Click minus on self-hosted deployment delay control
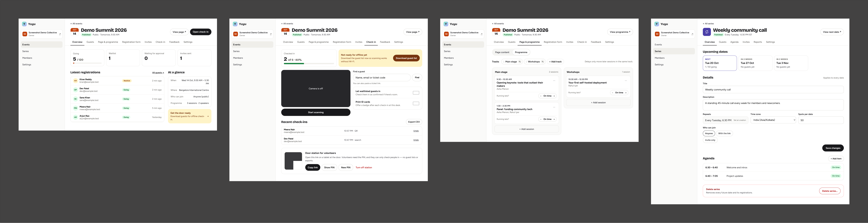This screenshot has height=223, width=868. point(613,93)
